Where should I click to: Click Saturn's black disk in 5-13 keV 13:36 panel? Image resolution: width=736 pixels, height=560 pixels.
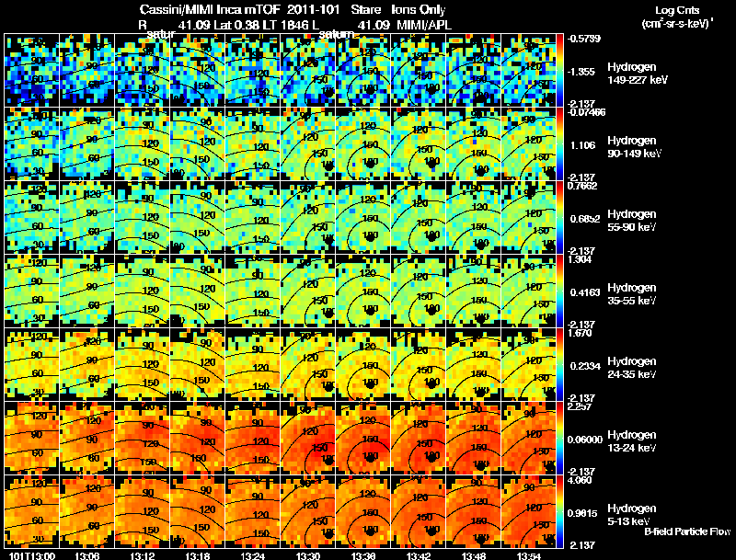(370, 531)
